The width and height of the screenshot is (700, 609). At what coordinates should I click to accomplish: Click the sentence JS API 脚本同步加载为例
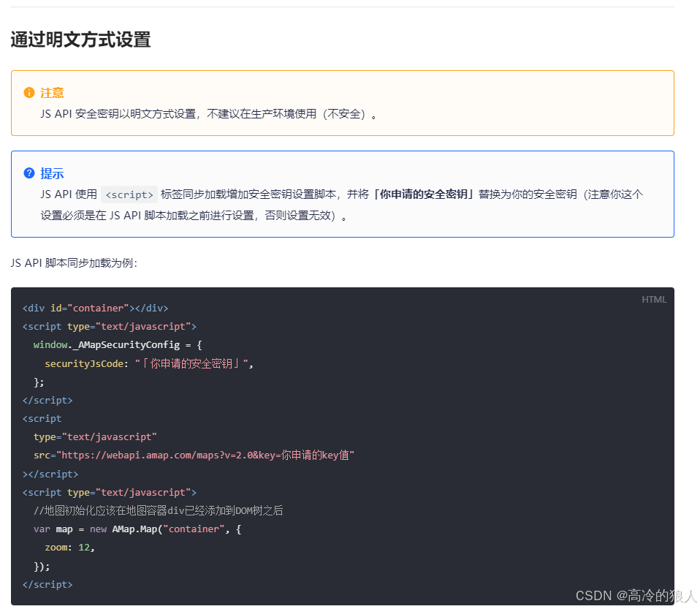(74, 262)
